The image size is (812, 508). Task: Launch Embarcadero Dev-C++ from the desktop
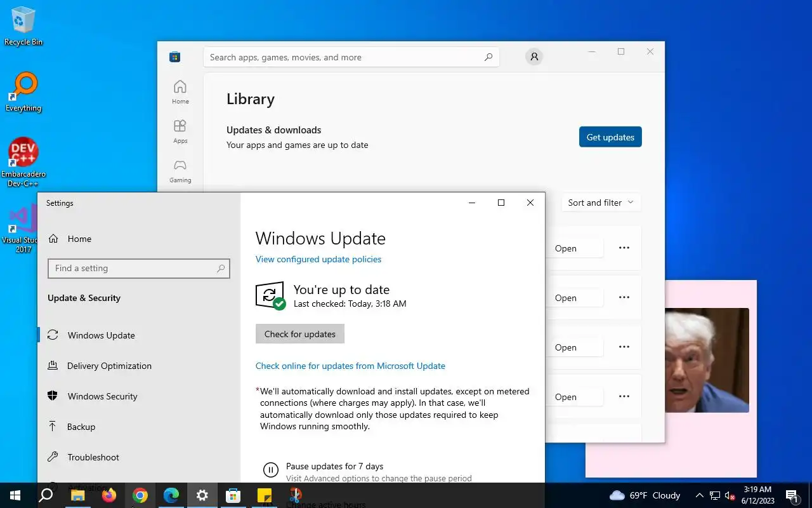(23, 162)
